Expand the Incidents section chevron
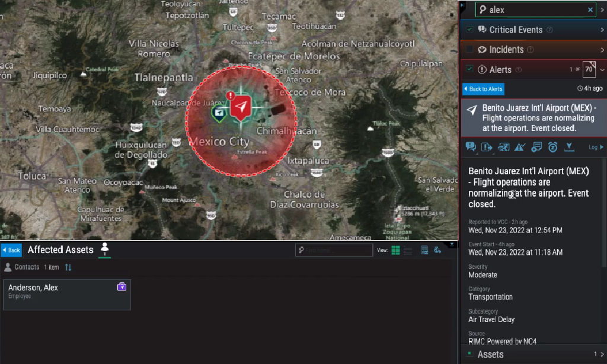 tap(602, 50)
